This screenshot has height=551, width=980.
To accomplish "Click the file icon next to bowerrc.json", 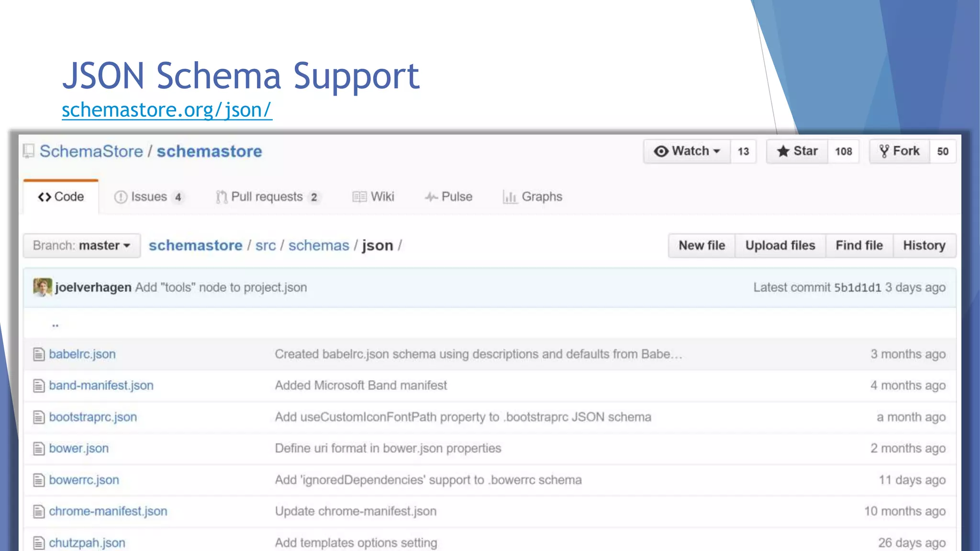I will (39, 480).
